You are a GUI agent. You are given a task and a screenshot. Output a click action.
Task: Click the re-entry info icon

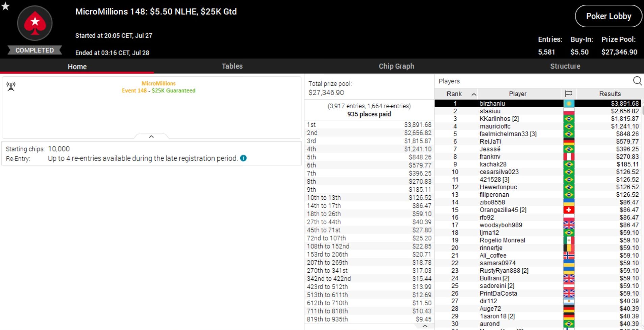pyautogui.click(x=243, y=158)
